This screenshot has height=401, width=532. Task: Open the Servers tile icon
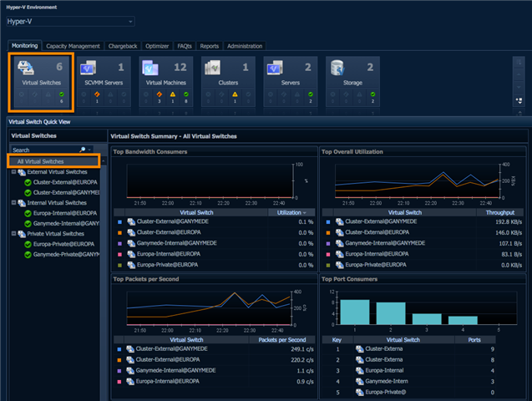pos(275,67)
